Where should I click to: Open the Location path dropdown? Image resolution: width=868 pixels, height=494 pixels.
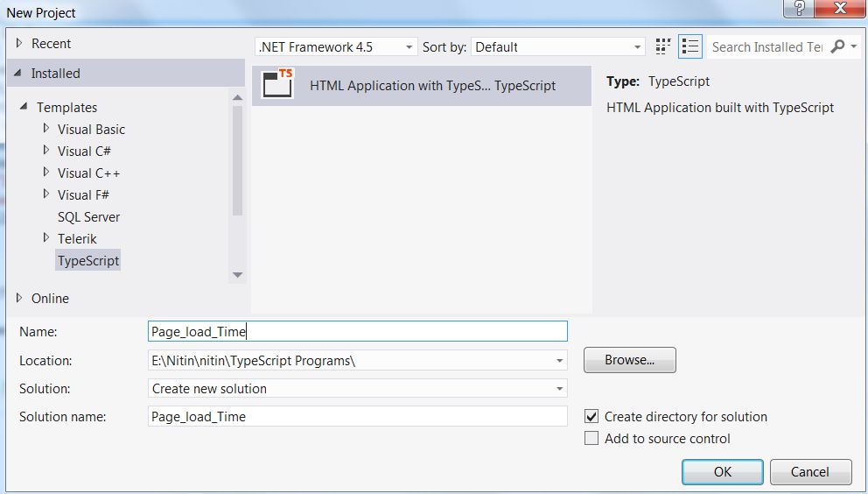tap(559, 360)
